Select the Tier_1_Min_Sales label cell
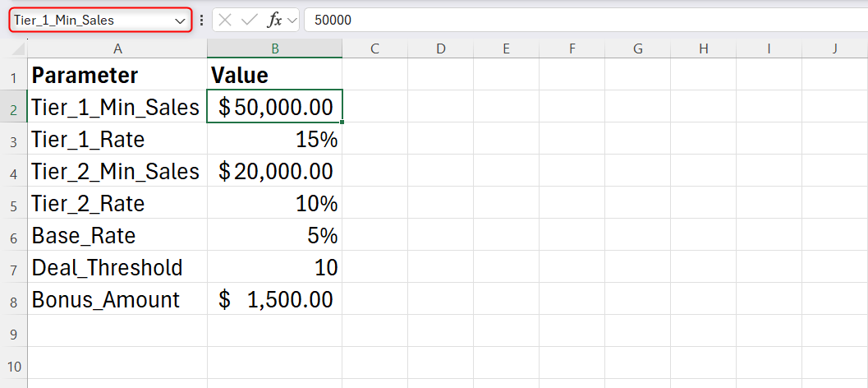This screenshot has width=868, height=388. [117, 106]
